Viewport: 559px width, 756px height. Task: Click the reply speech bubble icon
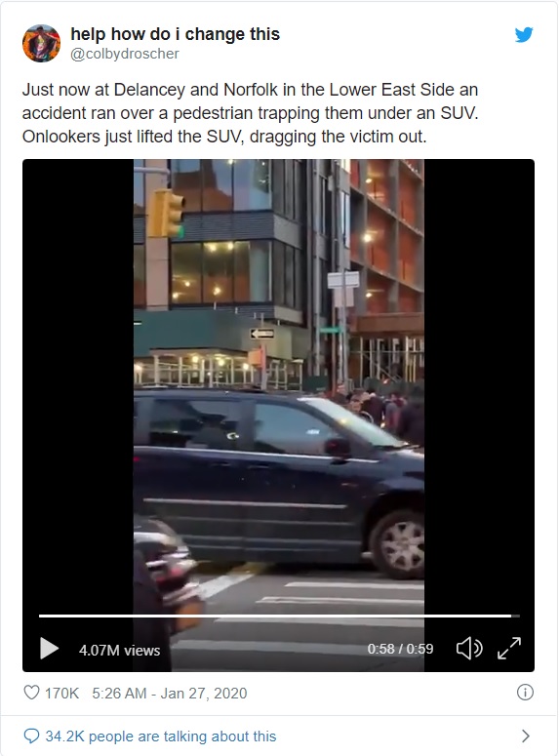(x=31, y=736)
